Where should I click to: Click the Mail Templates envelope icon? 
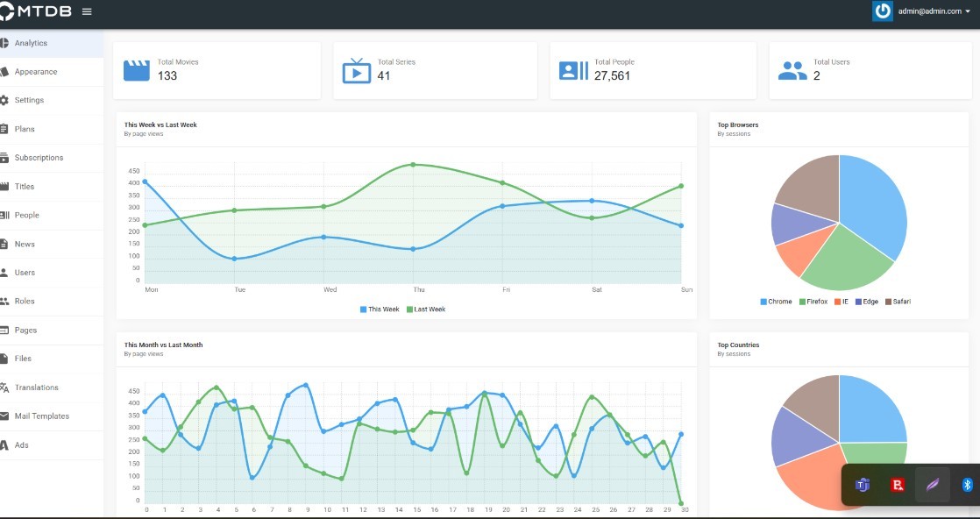[4, 416]
